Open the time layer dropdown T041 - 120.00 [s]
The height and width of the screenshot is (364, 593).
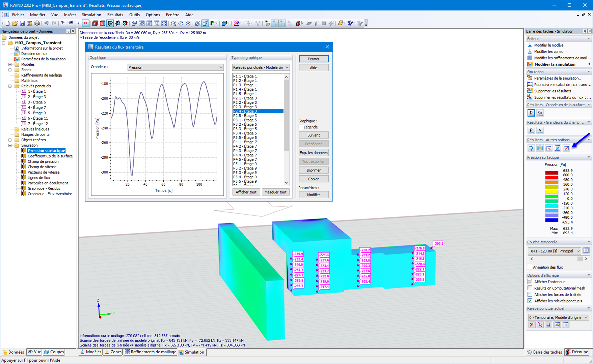[554, 251]
